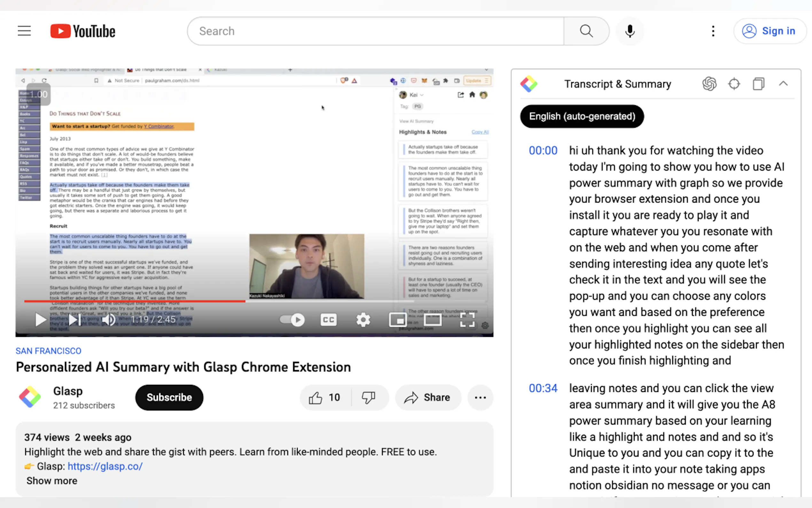The width and height of the screenshot is (812, 508).
Task: Copy the transcript using the copy icon
Action: point(758,84)
